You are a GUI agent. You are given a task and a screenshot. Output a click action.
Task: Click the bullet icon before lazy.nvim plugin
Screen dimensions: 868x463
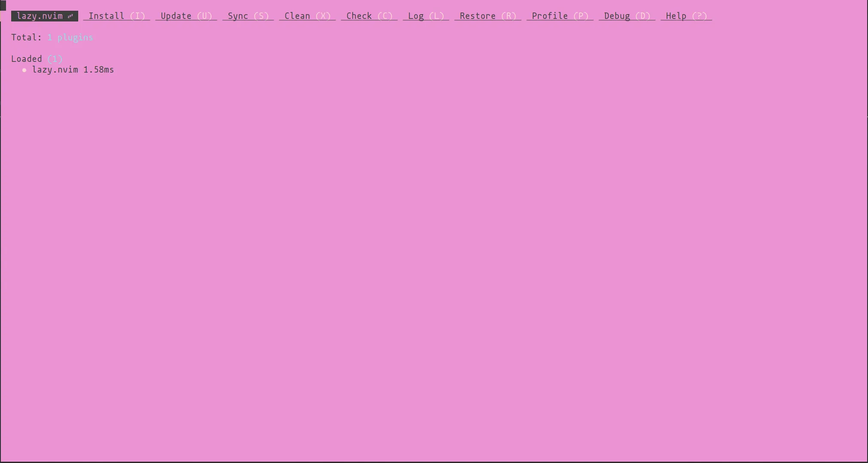tap(24, 70)
